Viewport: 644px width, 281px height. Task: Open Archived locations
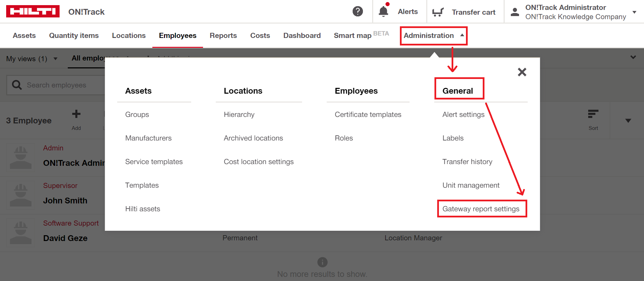pos(253,138)
